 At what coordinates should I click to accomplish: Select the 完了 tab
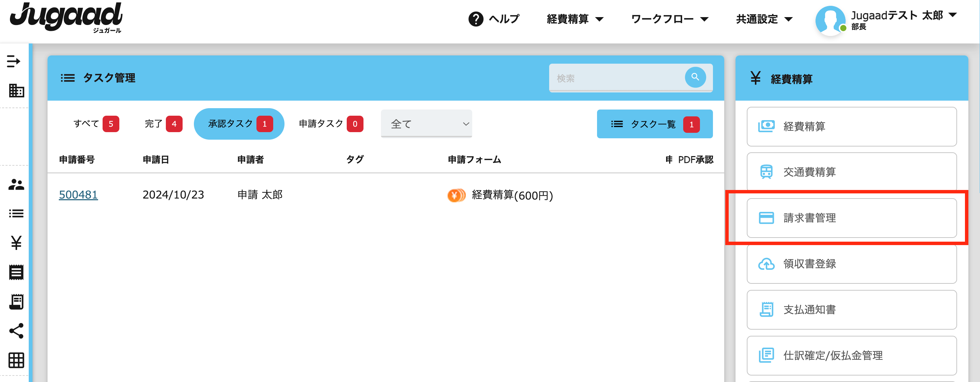pyautogui.click(x=163, y=124)
